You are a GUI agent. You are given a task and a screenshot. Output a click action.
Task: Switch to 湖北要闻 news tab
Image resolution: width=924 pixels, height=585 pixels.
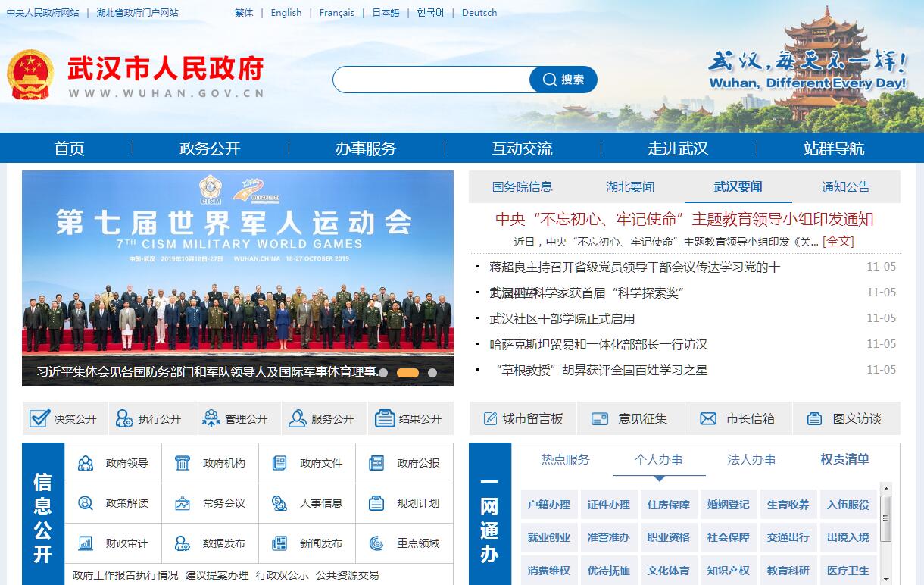click(630, 186)
